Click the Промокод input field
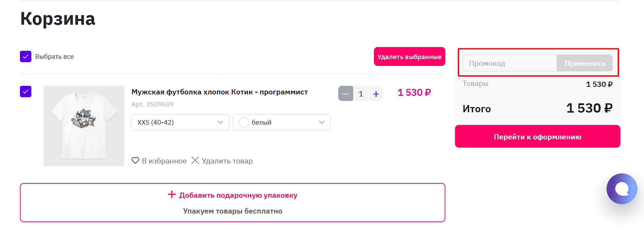The height and width of the screenshot is (230, 644). click(509, 64)
